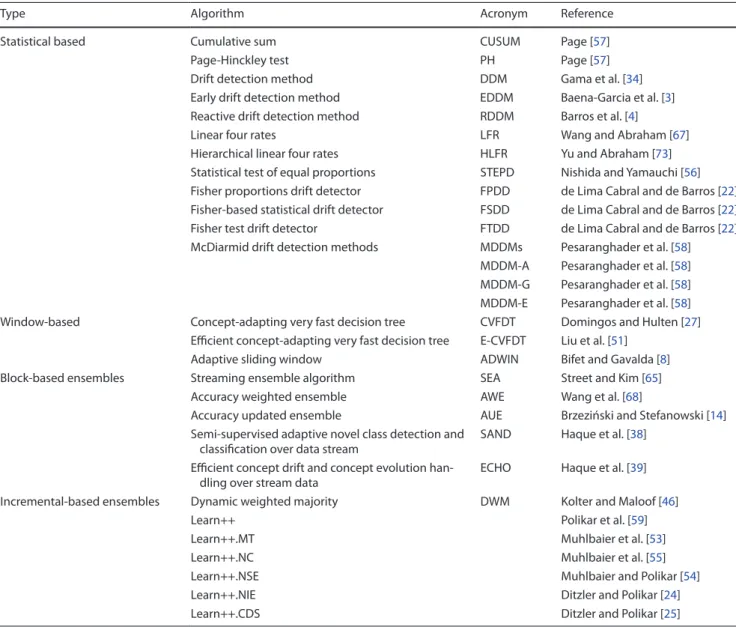Click citation [58] in the MDDM-A row
This screenshot has height=627, width=736.
pyautogui.click(x=681, y=266)
